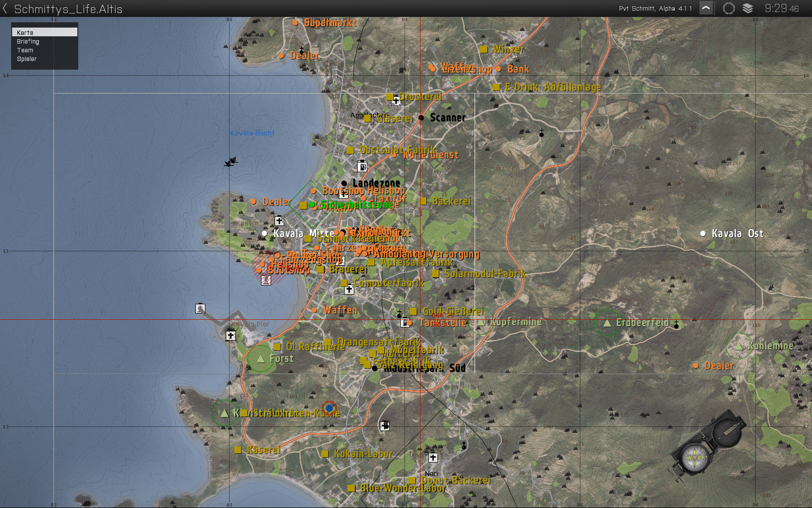Click the white Kavala Ost marker
The height and width of the screenshot is (508, 812).
pyautogui.click(x=703, y=233)
